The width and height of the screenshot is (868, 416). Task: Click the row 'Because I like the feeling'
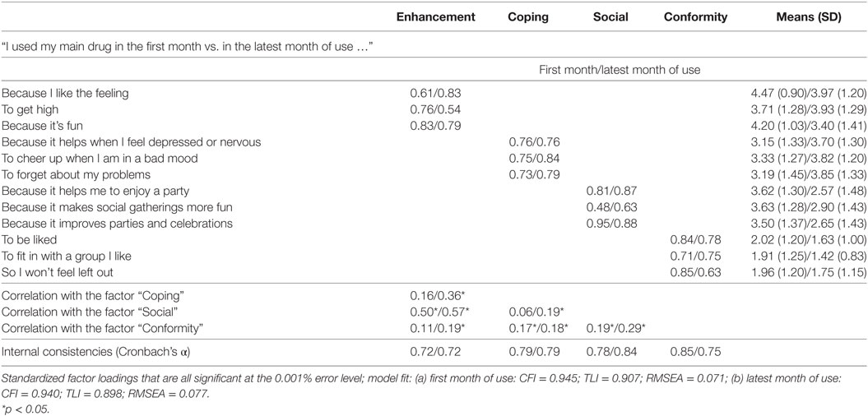point(434,94)
